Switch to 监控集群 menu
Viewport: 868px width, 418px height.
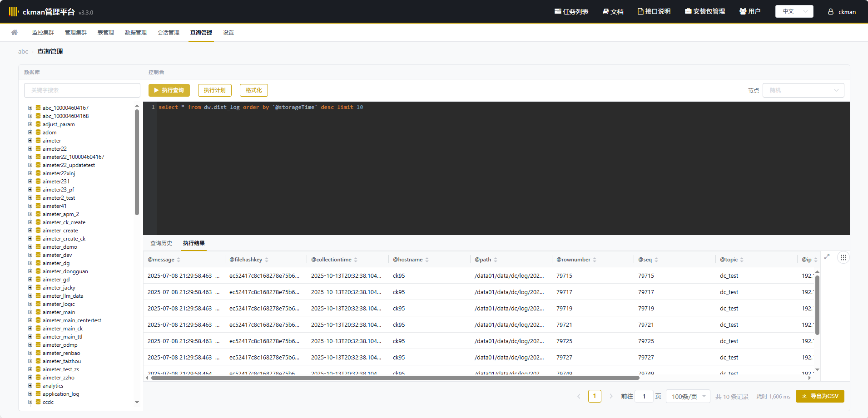(x=43, y=33)
